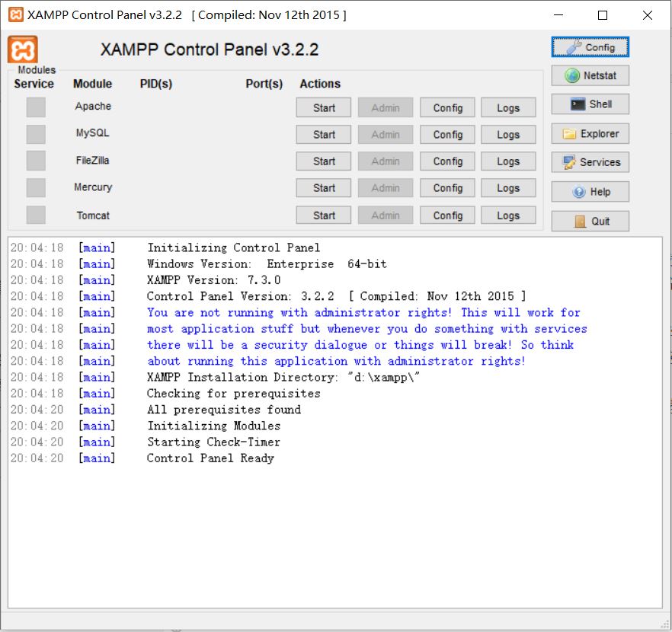Click the large orange XAMPP logo
The width and height of the screenshot is (672, 632).
[23, 49]
